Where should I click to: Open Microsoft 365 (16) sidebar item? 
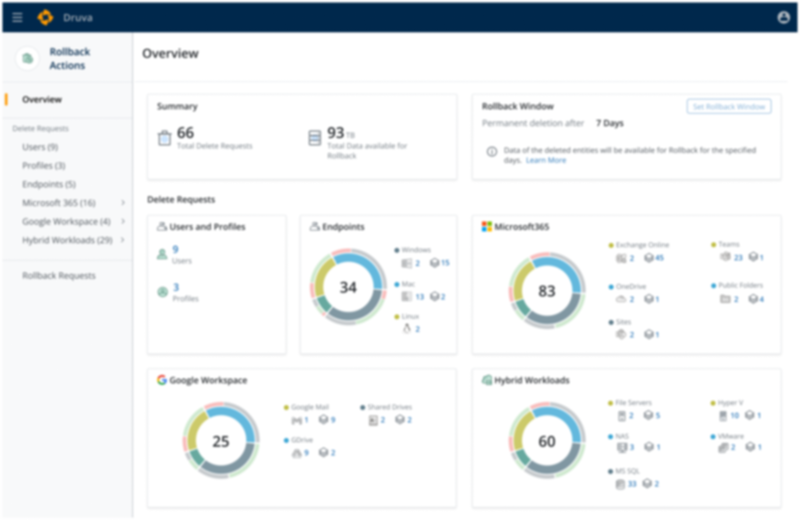59,203
